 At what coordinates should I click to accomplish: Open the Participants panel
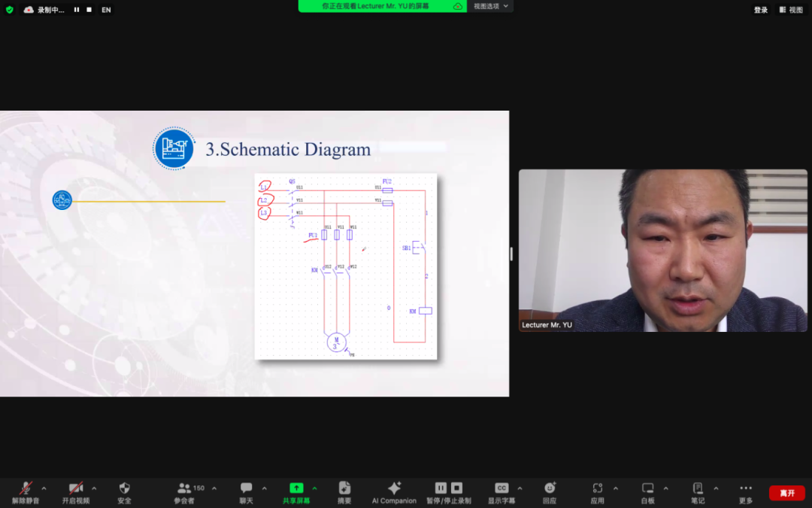click(184, 493)
